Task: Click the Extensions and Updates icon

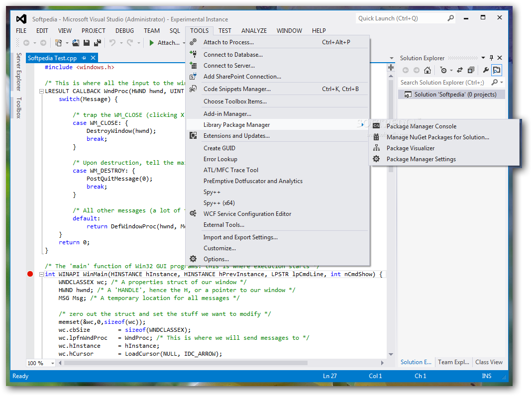Action: (193, 136)
